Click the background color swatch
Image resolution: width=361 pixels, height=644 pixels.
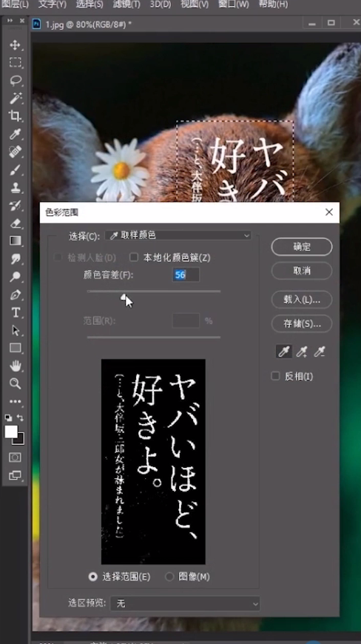click(21, 440)
